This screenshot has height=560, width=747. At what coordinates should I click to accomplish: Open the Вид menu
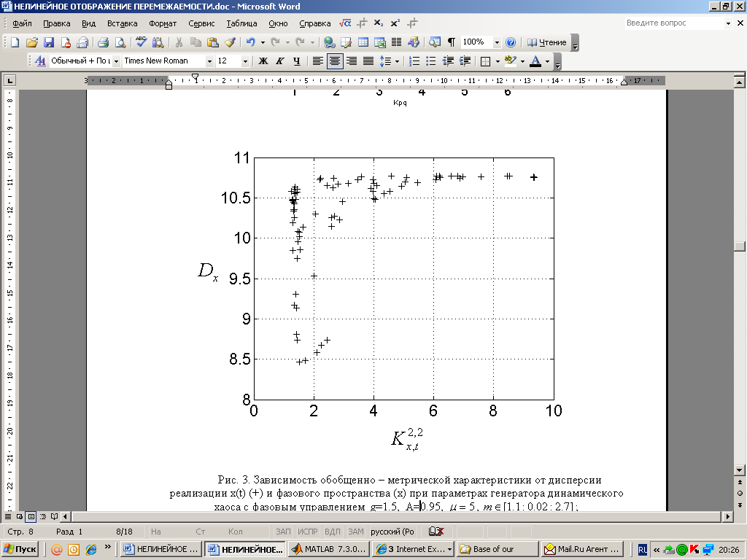(x=88, y=23)
